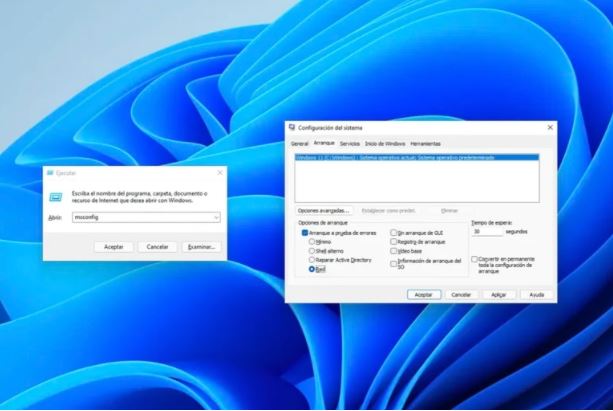
Task: Select the Red radio option
Action: (x=312, y=269)
